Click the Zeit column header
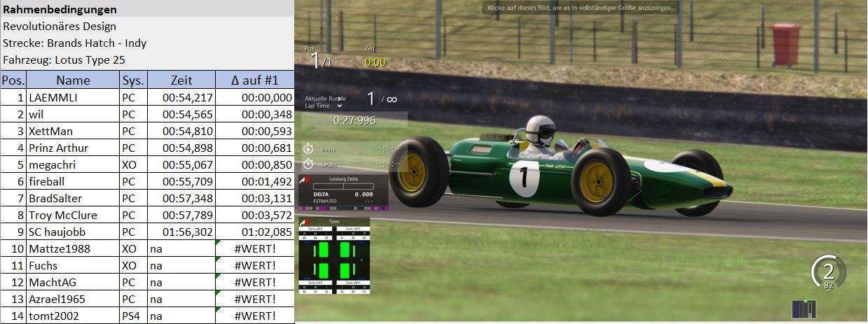 click(181, 80)
